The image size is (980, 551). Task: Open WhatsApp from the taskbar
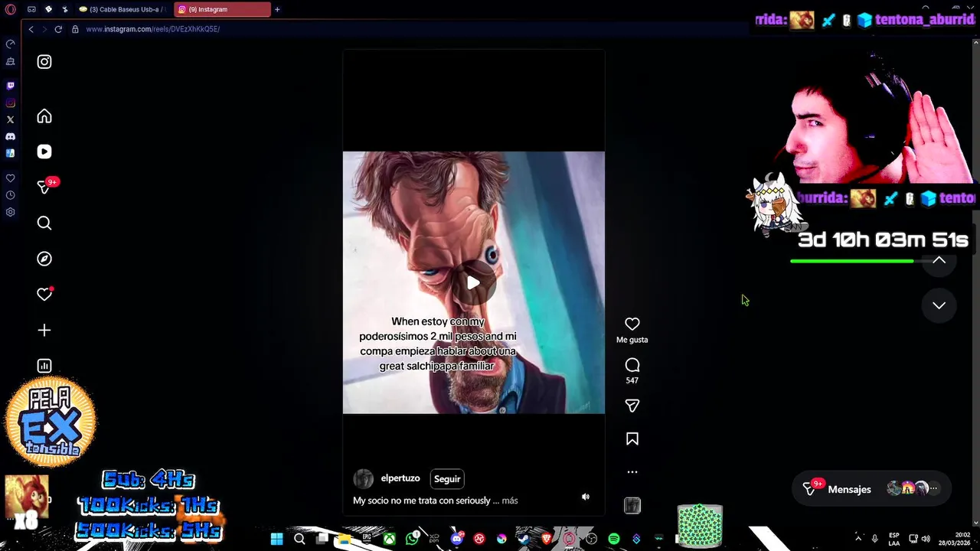click(413, 539)
